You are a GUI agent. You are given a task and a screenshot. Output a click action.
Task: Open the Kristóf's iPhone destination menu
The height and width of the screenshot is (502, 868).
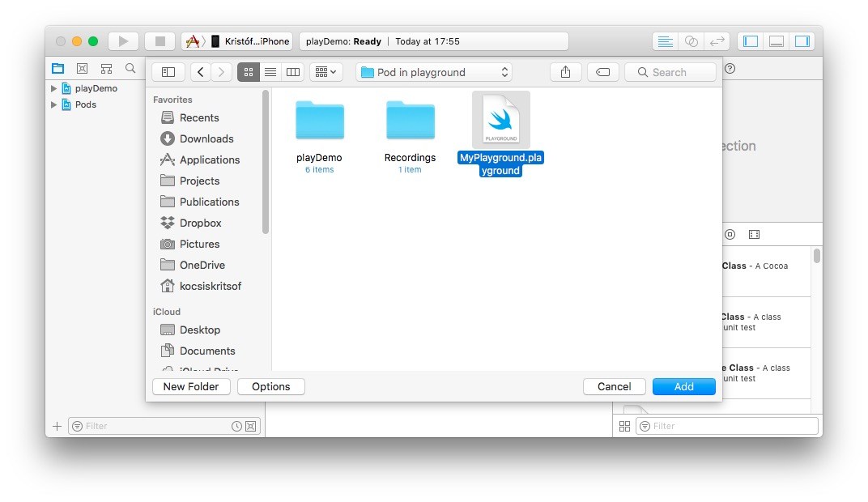click(x=240, y=40)
